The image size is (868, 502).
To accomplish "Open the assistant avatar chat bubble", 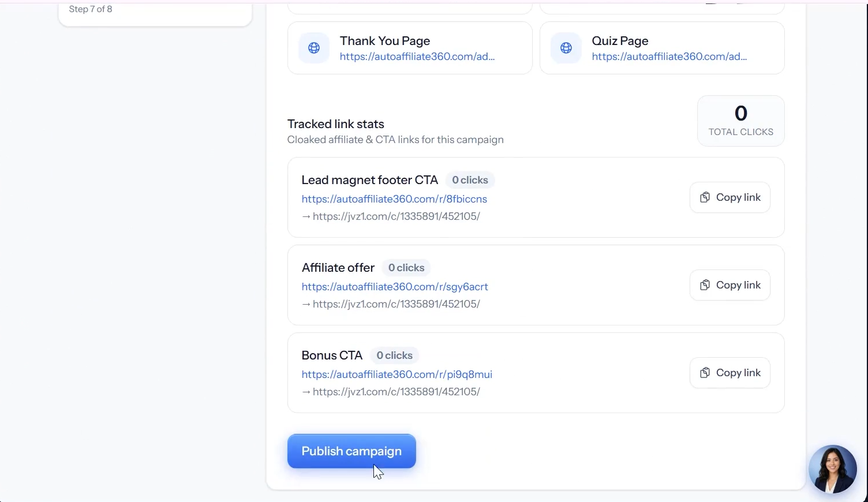I will coord(832,469).
